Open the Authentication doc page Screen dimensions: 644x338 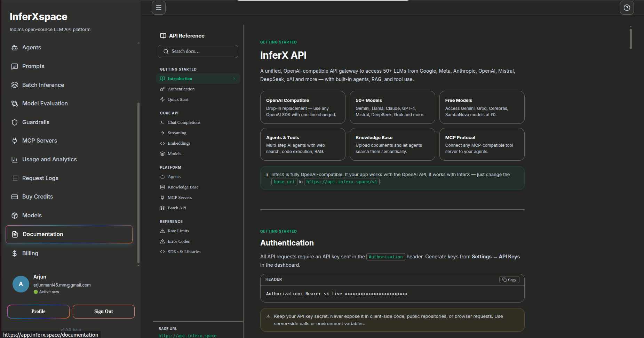tap(181, 89)
